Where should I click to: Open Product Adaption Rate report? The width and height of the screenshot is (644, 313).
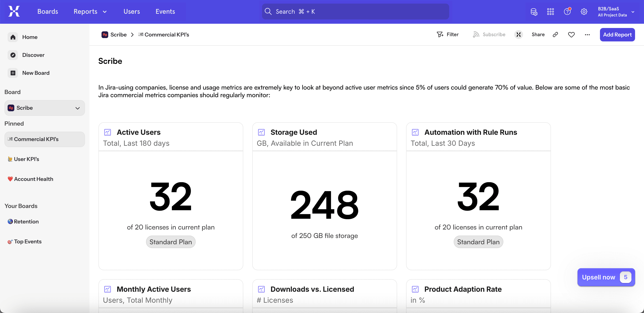463,289
